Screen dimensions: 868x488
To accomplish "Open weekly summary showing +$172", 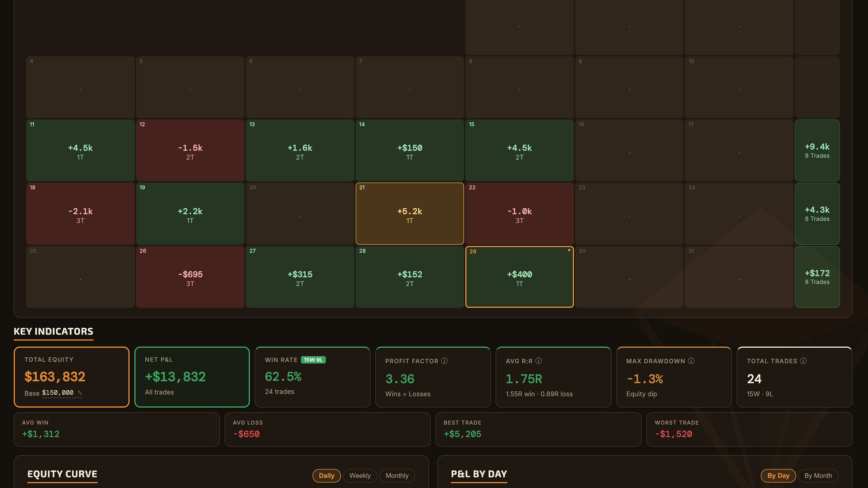I will click(817, 277).
